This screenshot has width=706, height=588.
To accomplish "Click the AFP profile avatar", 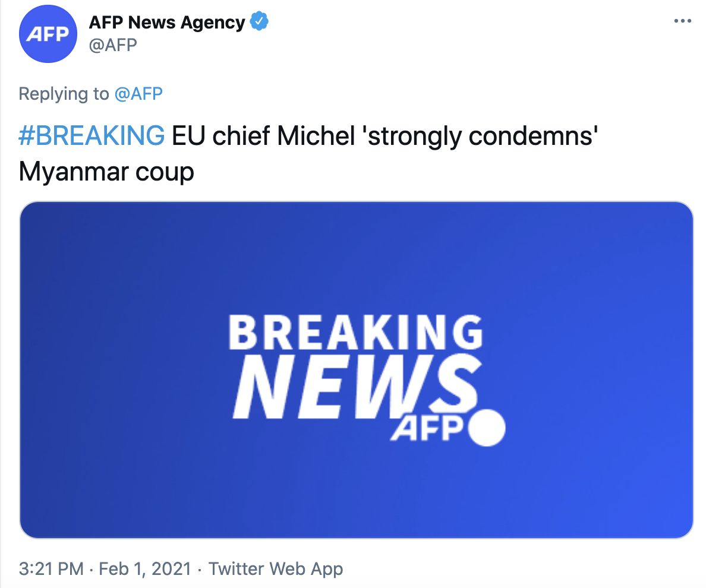I will pyautogui.click(x=49, y=34).
